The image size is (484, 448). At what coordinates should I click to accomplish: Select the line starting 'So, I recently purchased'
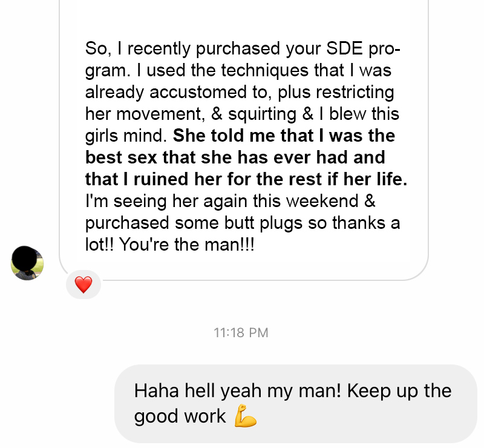click(243, 49)
